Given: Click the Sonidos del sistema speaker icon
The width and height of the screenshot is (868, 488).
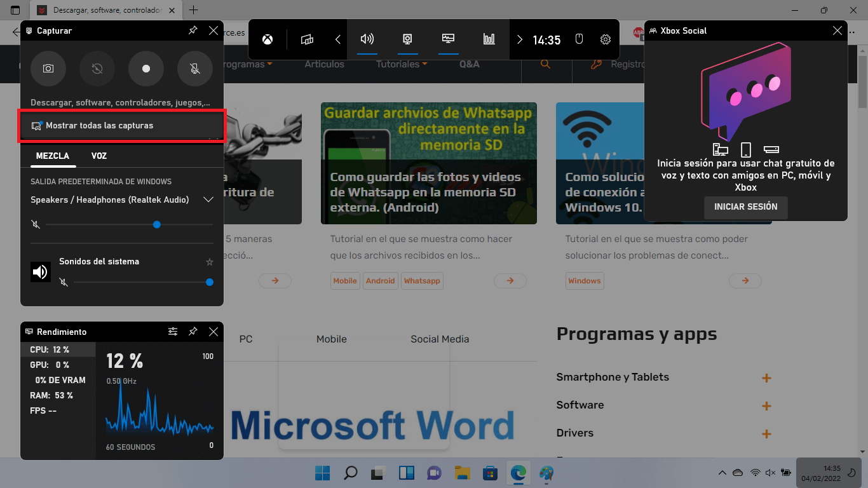Looking at the screenshot, I should tap(41, 272).
